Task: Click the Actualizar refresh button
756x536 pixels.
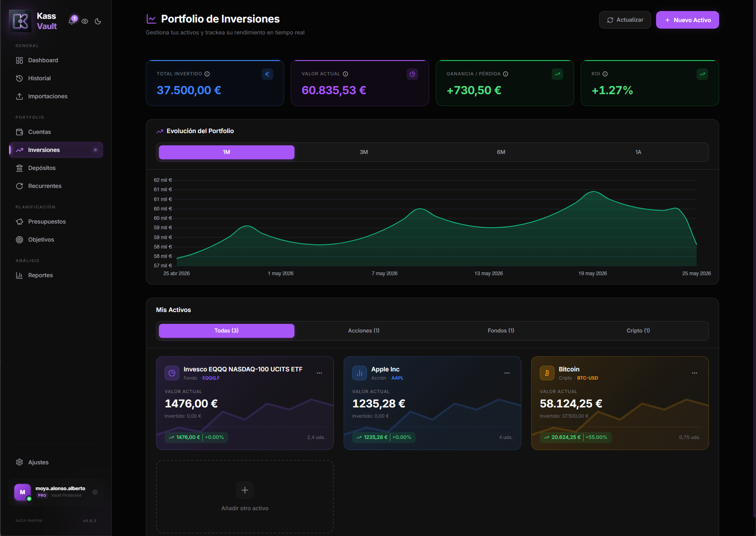Action: tap(625, 20)
